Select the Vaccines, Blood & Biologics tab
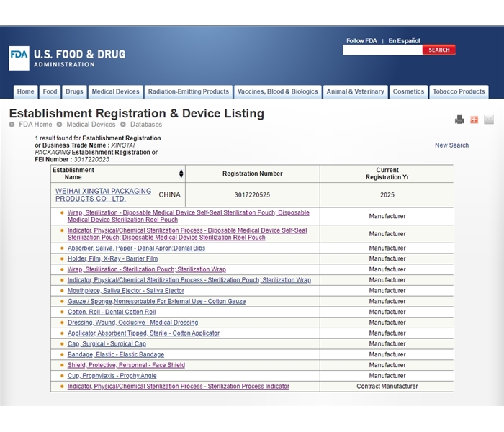The image size is (504, 432). pyautogui.click(x=277, y=92)
